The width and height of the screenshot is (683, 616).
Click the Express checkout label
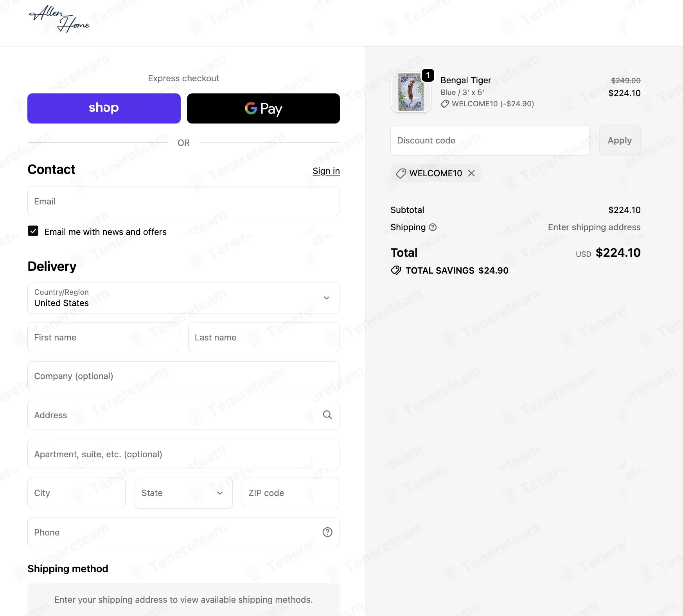click(x=183, y=78)
